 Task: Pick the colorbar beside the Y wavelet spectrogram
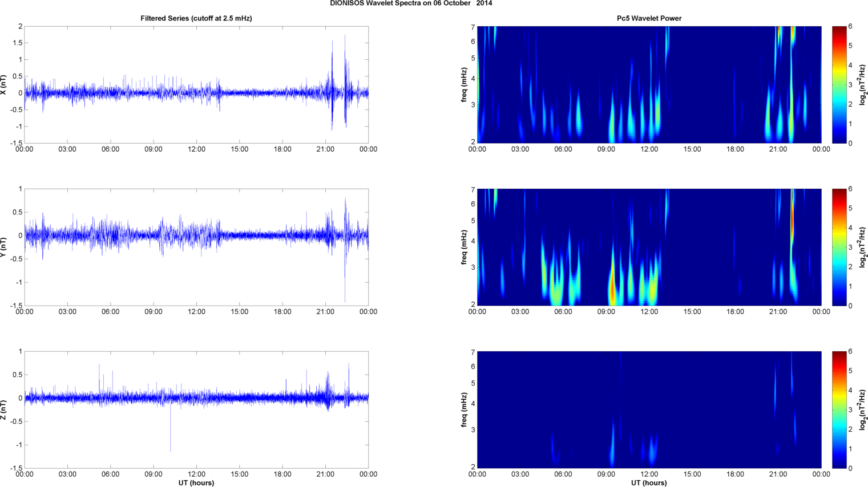[x=839, y=247]
